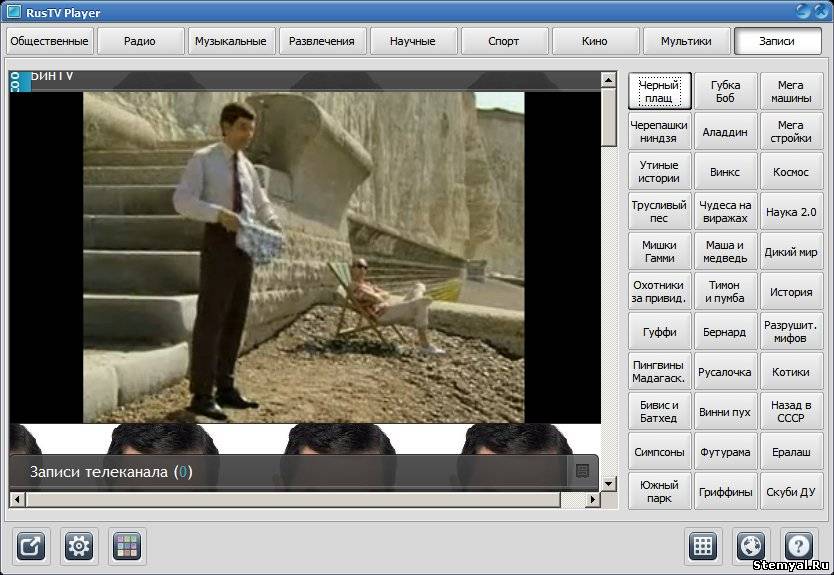Screen dimensions: 834x575
Task: Click the horizontal scrollbar left arrow
Action: (x=17, y=499)
